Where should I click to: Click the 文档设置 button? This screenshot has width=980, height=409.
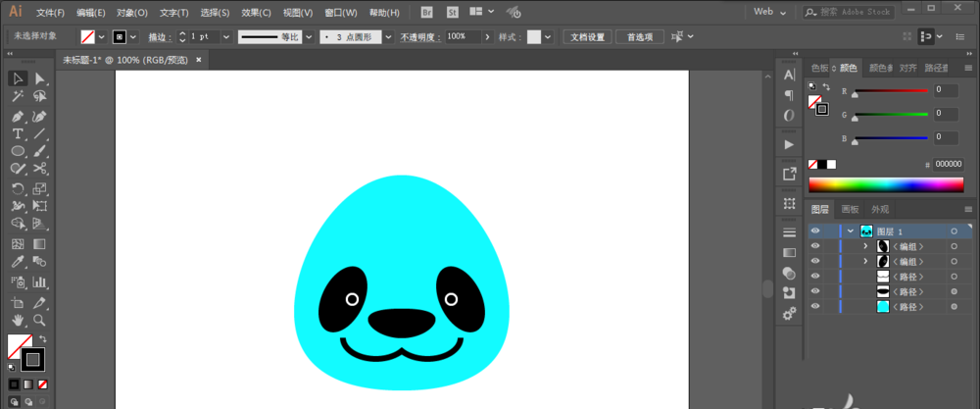pyautogui.click(x=587, y=37)
